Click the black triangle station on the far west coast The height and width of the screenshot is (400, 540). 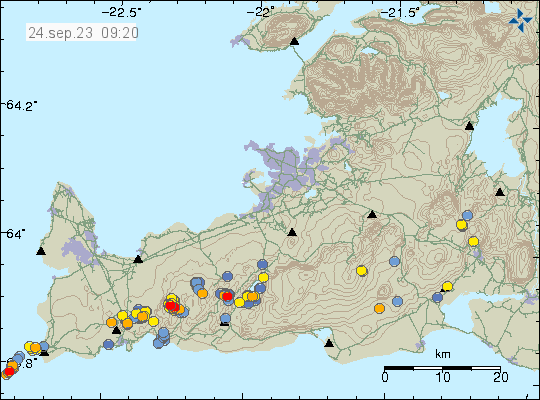(41, 251)
